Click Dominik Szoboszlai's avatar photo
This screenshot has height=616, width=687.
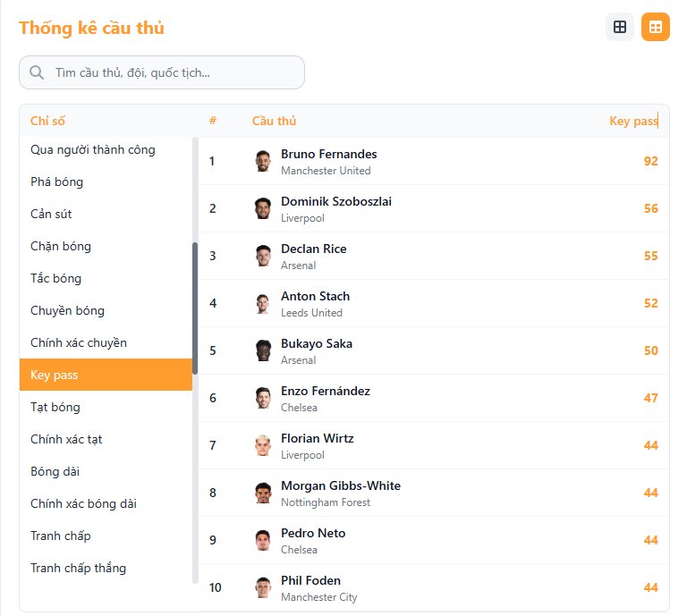[x=262, y=208]
